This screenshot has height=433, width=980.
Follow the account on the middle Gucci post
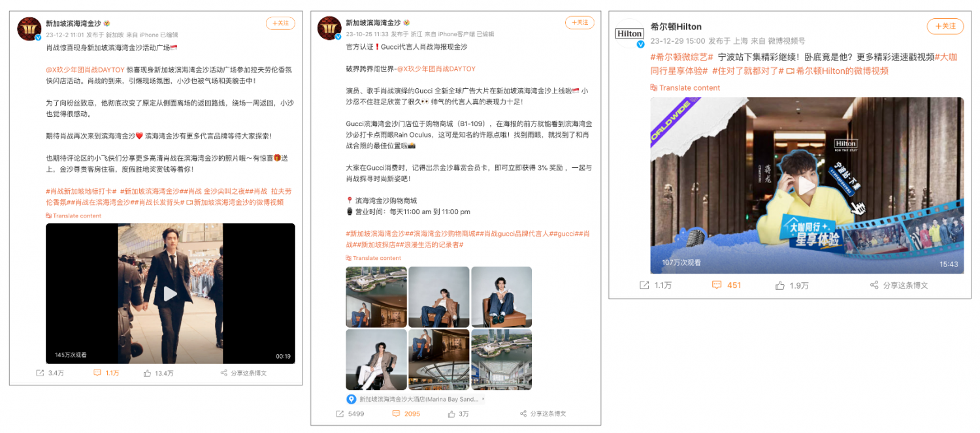click(580, 23)
